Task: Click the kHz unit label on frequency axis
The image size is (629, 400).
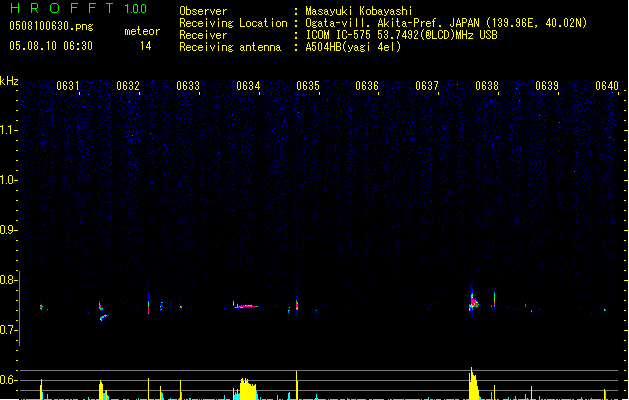Action: (9, 81)
